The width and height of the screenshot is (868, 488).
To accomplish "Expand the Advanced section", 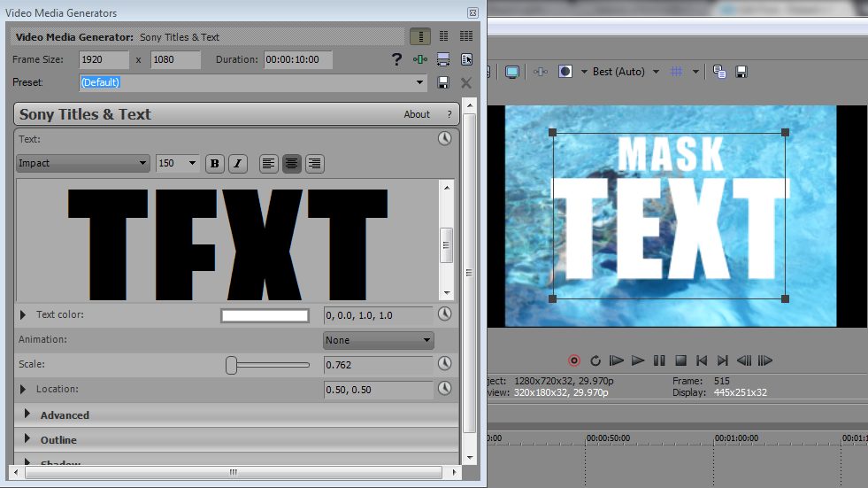I will tap(27, 414).
